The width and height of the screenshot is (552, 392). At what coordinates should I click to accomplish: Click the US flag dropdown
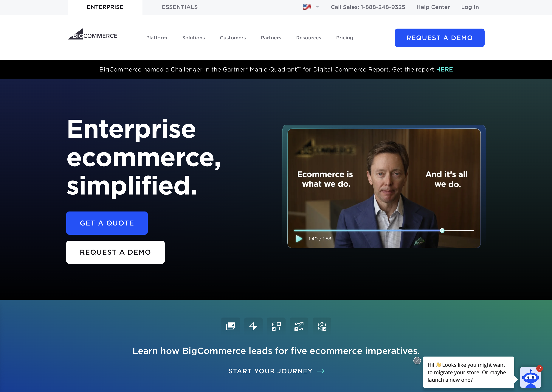(311, 7)
